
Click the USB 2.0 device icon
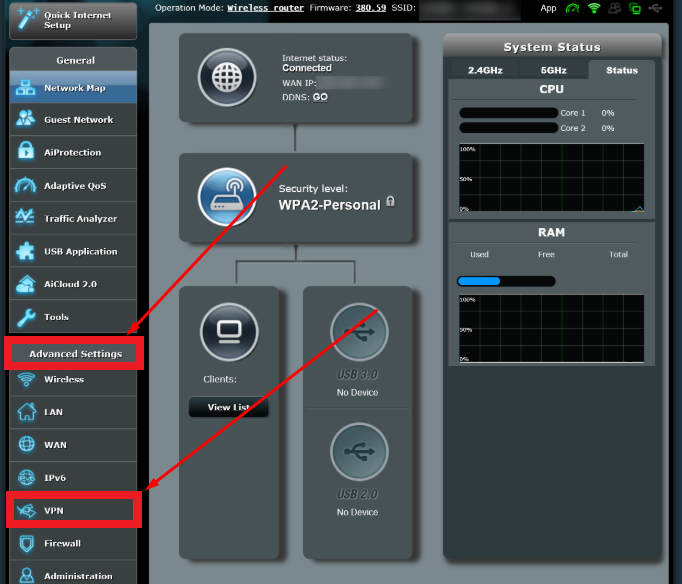[357, 453]
